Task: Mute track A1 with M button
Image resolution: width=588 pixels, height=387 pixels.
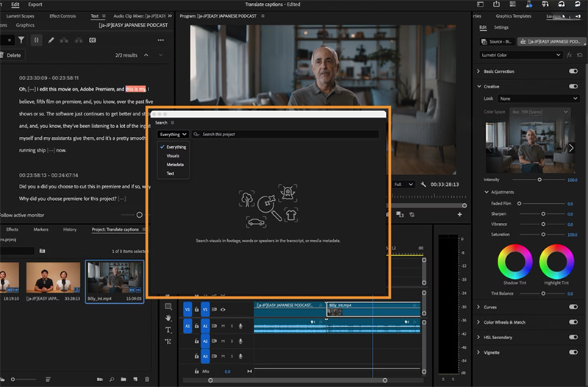Action: (x=223, y=326)
